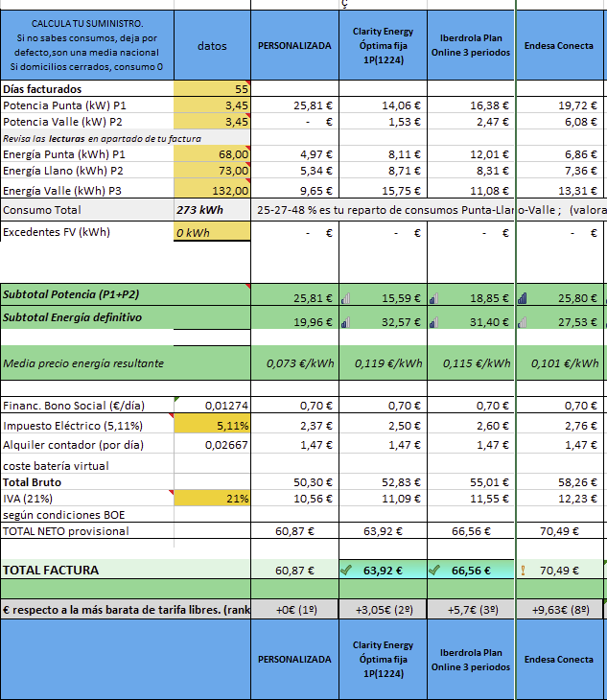Select ranking cell +9,63€ (8º)

(559, 609)
